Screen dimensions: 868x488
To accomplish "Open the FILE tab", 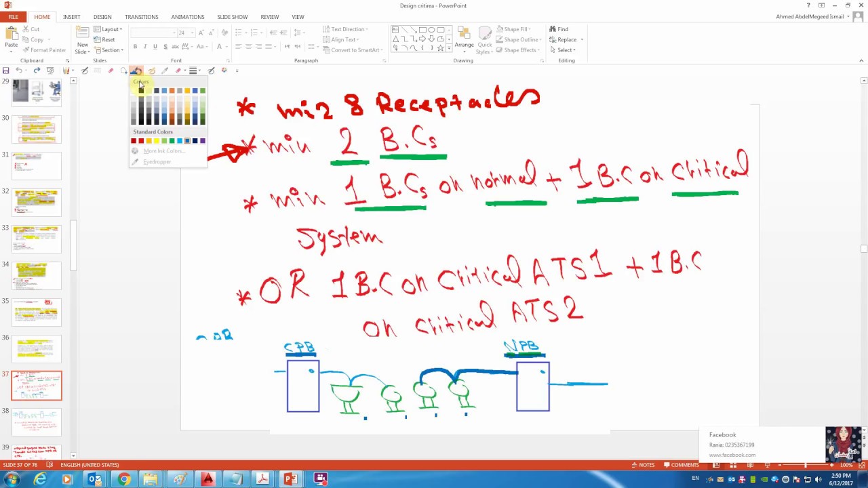I will [13, 16].
